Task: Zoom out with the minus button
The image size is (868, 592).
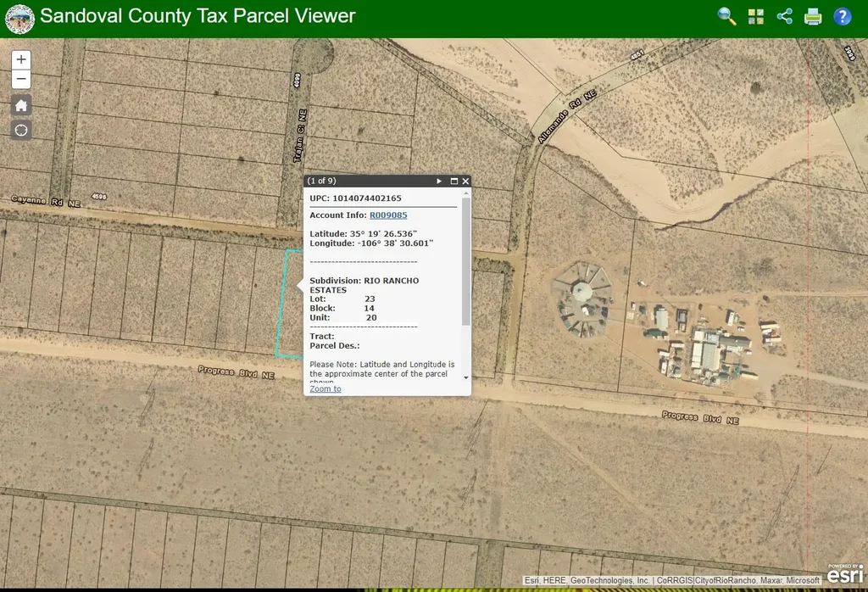Action: click(21, 80)
